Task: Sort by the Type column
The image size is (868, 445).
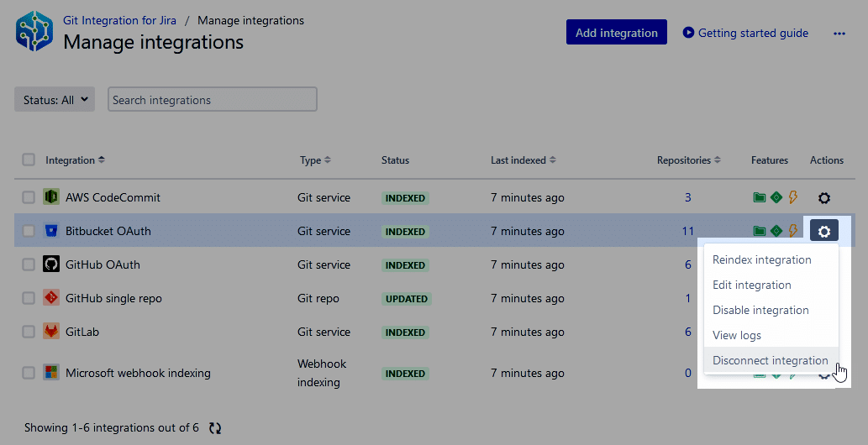Action: (315, 160)
